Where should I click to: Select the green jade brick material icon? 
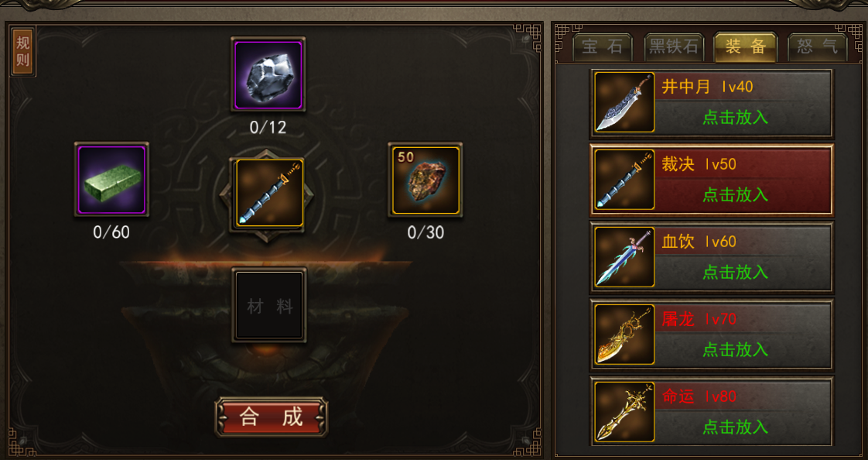[112, 180]
